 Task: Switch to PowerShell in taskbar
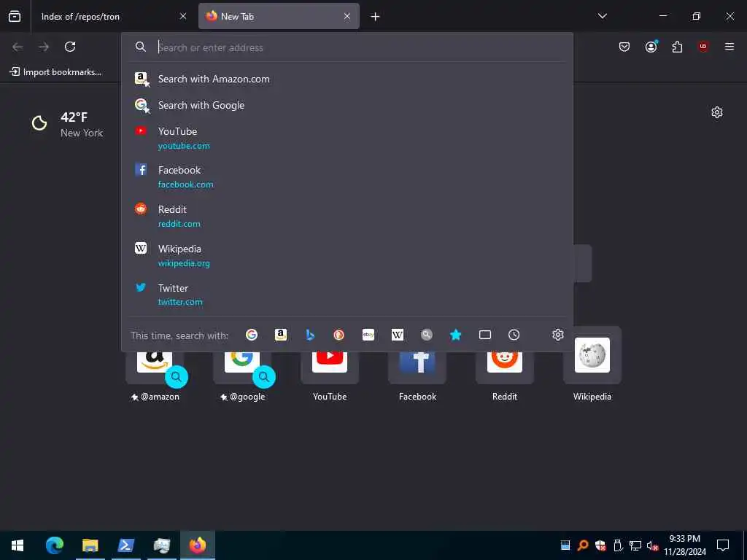point(125,545)
